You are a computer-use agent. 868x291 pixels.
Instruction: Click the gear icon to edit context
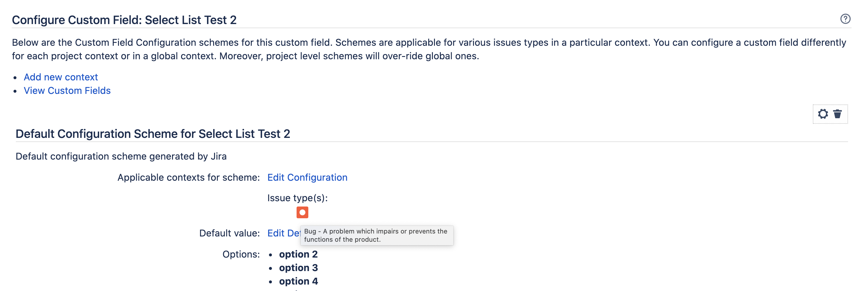click(822, 114)
